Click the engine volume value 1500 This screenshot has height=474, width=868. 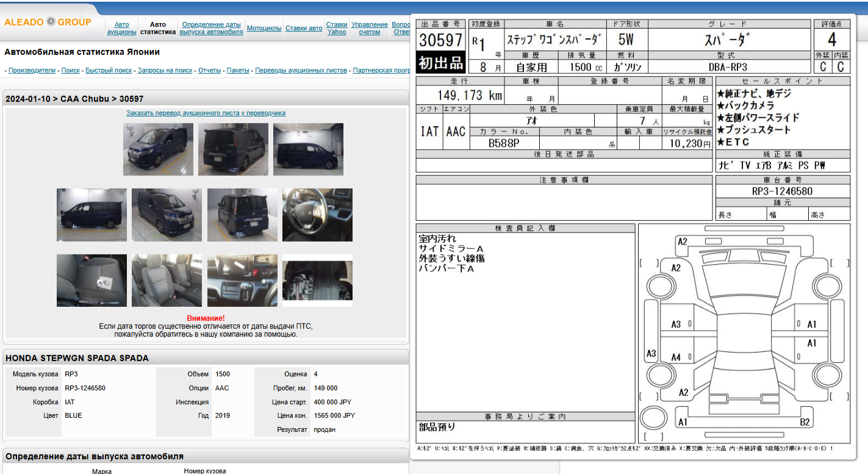click(223, 374)
